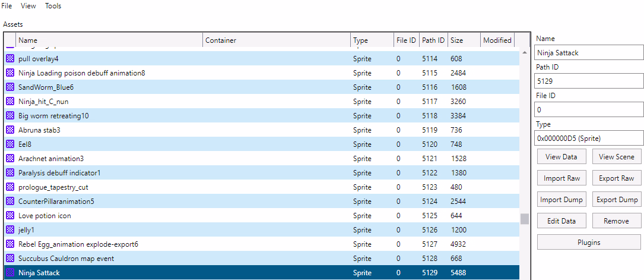
Task: Select the Paralysis debuff indicator1 row
Action: click(178, 173)
